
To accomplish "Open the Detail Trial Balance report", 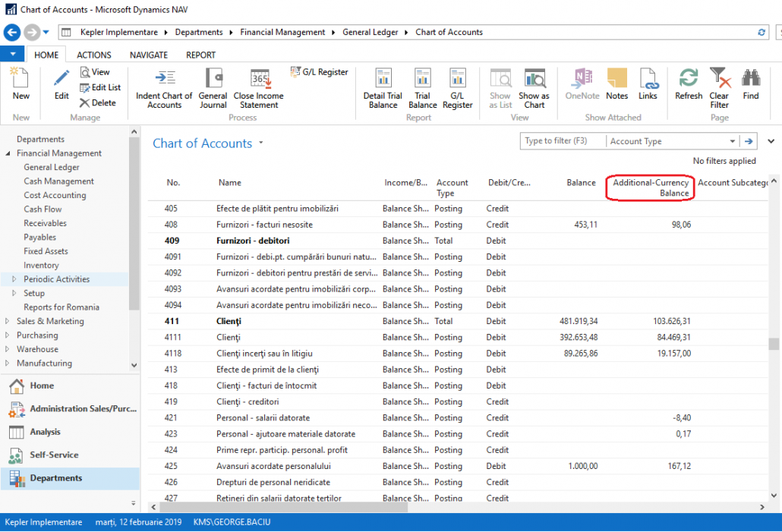I will coord(383,88).
